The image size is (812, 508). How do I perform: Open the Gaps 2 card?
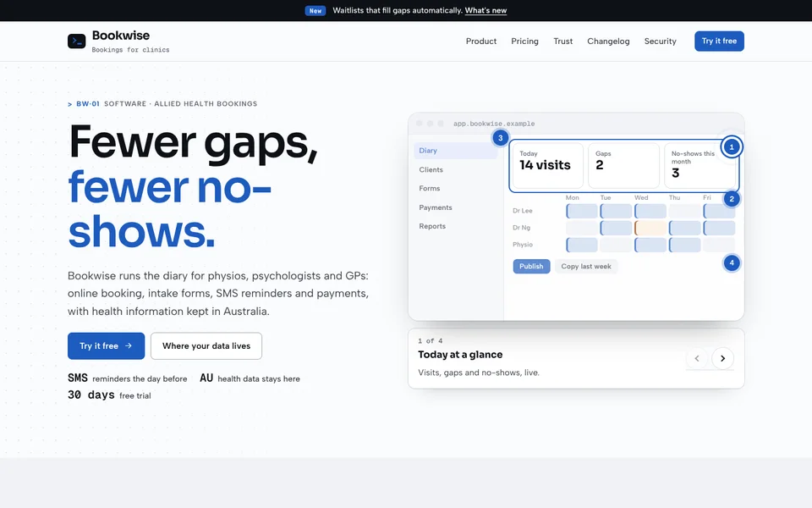pyautogui.click(x=623, y=165)
